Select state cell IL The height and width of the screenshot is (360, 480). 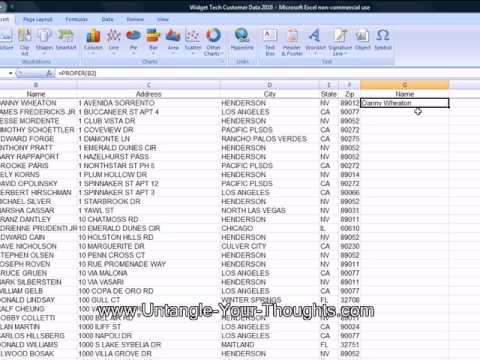click(x=329, y=228)
